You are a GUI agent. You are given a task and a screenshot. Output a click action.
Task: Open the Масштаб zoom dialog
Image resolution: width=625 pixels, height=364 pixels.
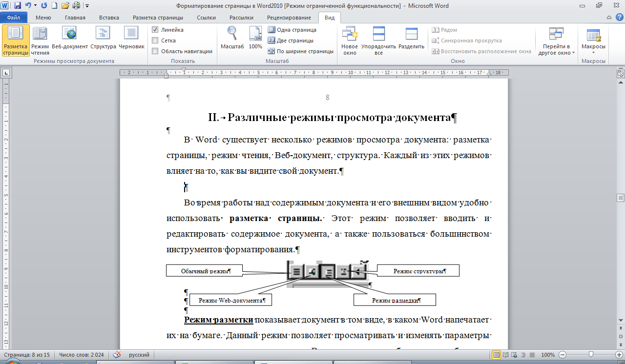[232, 38]
